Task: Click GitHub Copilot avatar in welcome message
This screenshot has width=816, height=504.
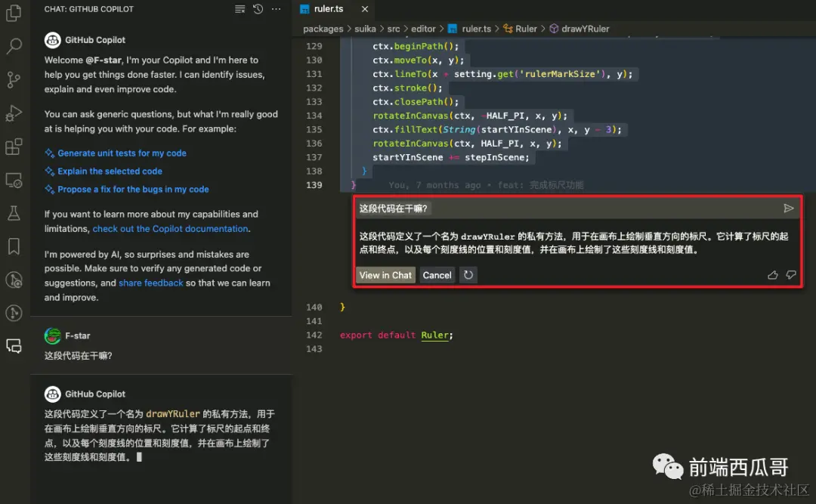Action: (x=53, y=39)
